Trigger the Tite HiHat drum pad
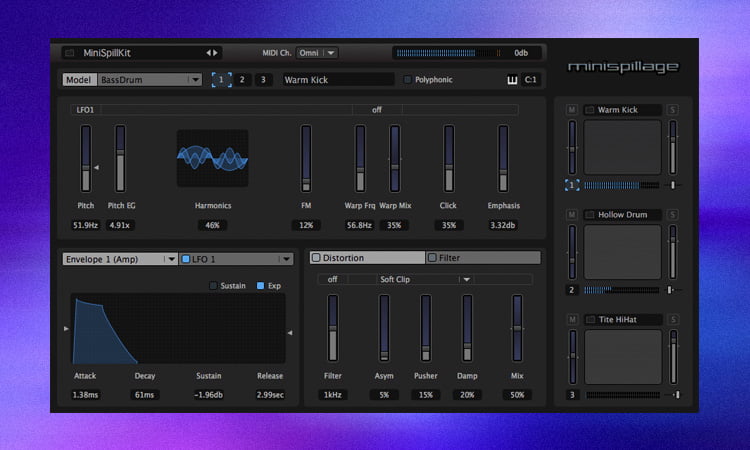 coord(623,356)
